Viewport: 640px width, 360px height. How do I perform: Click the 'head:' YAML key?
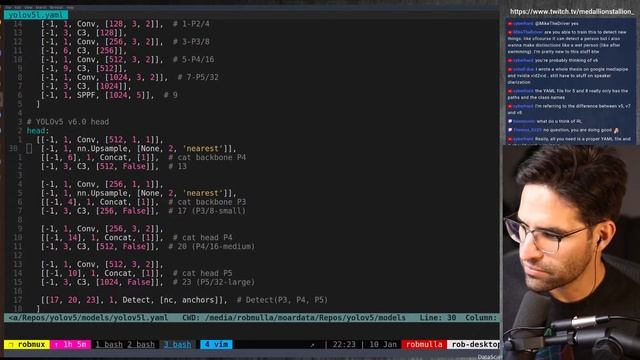tap(38, 131)
